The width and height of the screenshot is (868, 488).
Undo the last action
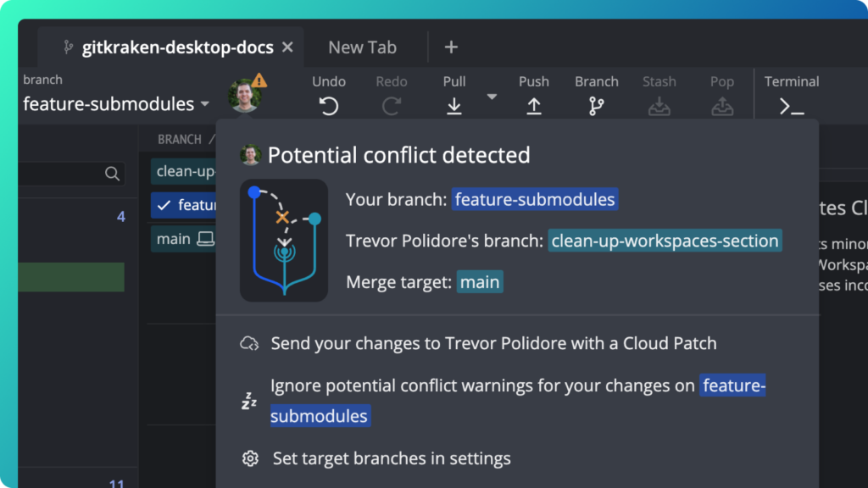(x=328, y=95)
